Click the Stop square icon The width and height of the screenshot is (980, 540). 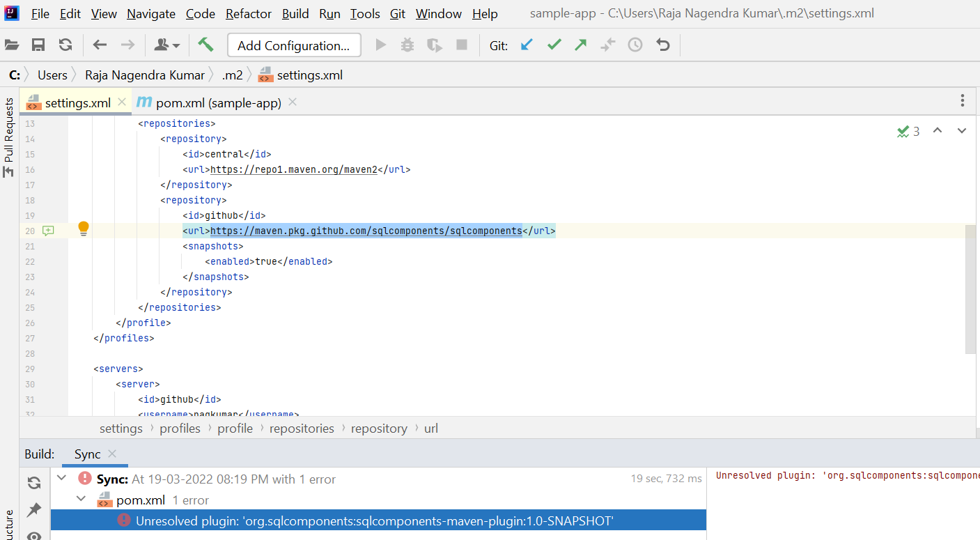pyautogui.click(x=462, y=45)
